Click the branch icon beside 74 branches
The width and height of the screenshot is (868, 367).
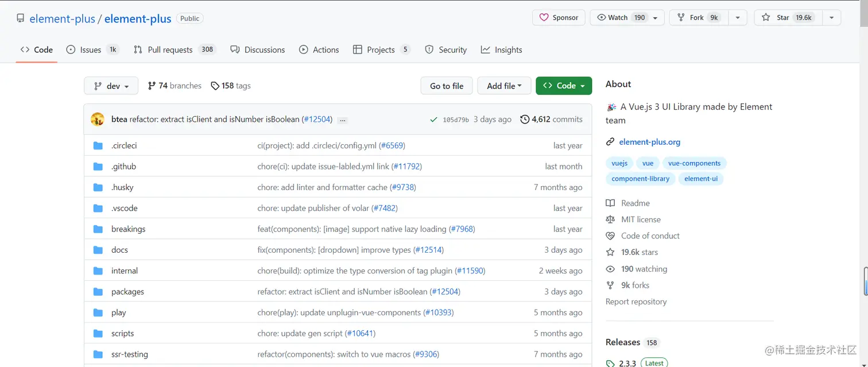click(152, 86)
